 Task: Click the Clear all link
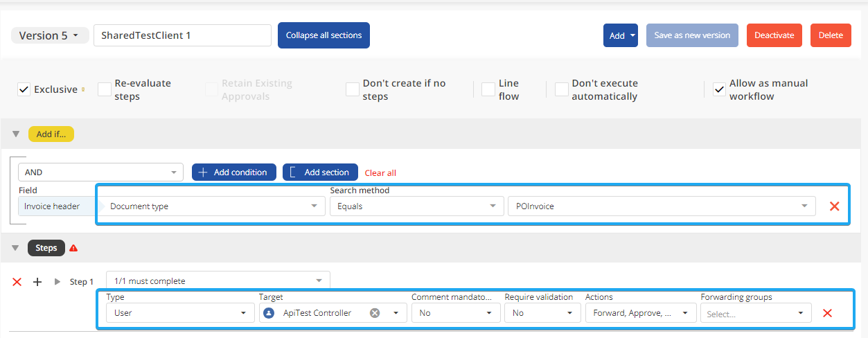380,173
